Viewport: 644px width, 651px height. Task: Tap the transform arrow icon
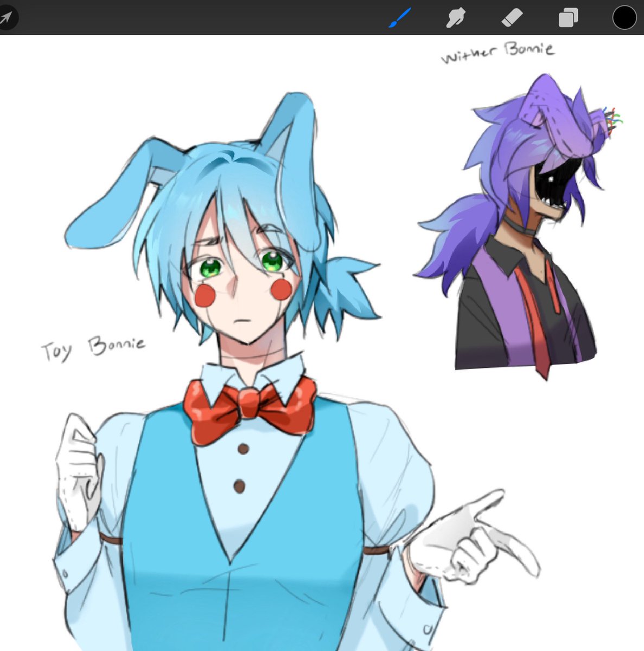click(x=7, y=18)
